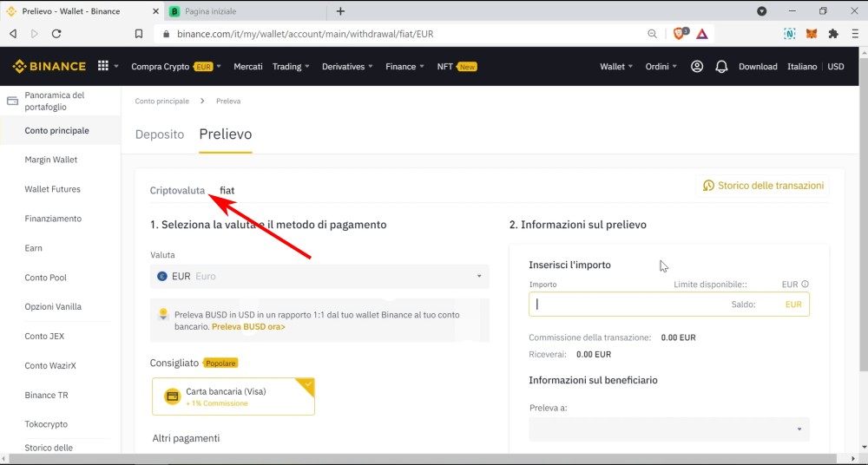
Task: Select Conto principale in sidebar
Action: (57, 131)
